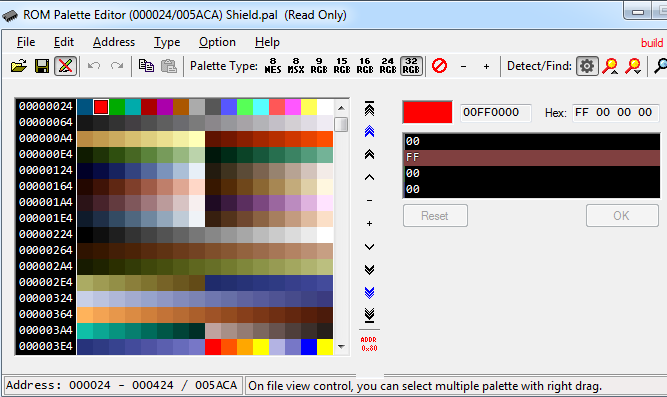Image resolution: width=667 pixels, height=397 pixels.
Task: Save the palette with the floppy disk icon
Action: tap(42, 66)
